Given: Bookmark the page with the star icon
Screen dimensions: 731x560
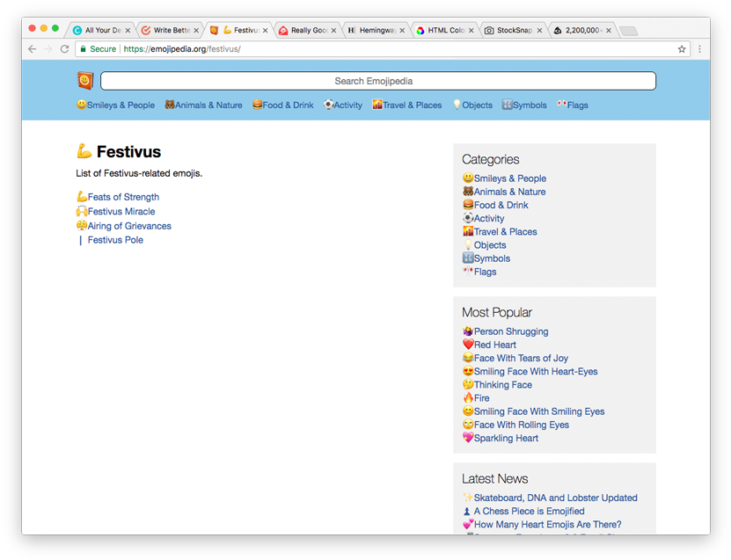Looking at the screenshot, I should tap(681, 50).
